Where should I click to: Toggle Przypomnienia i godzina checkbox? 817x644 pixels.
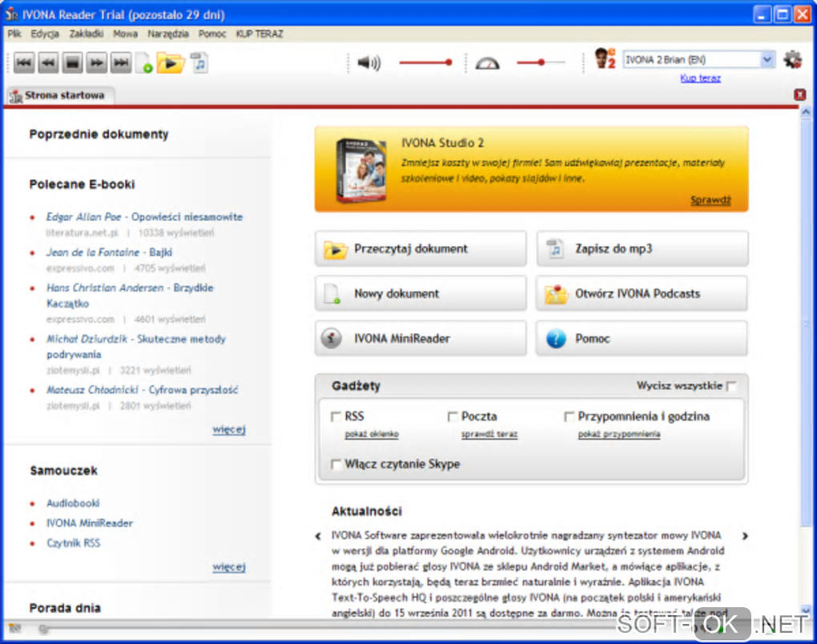coord(569,417)
